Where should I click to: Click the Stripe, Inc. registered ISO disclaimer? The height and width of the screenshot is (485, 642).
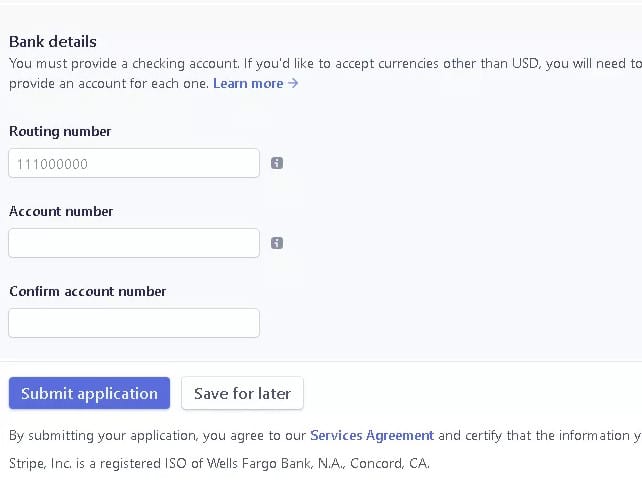(219, 463)
